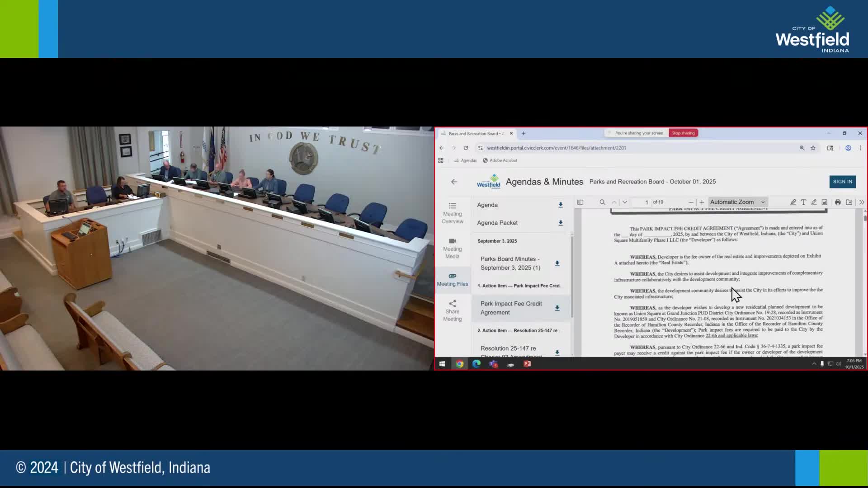Select the add text annotation tool
The width and height of the screenshot is (868, 488).
point(803,202)
